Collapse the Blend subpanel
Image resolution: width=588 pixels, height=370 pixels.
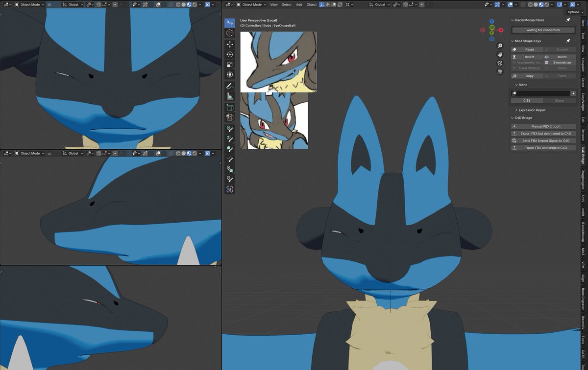(516, 85)
